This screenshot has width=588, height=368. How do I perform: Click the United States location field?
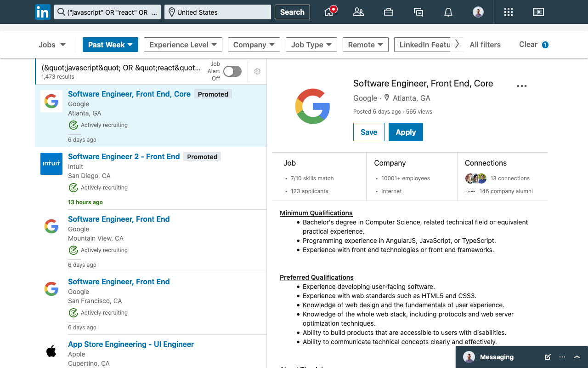point(218,12)
